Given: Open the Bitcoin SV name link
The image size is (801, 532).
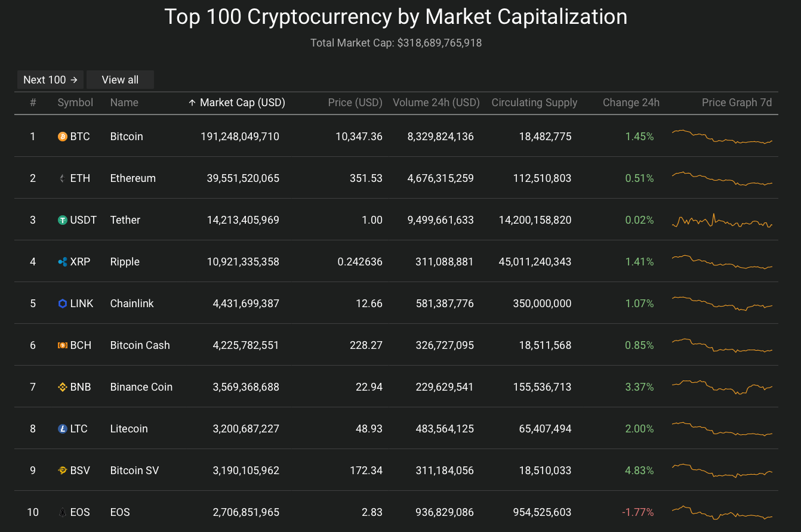Looking at the screenshot, I should [135, 471].
